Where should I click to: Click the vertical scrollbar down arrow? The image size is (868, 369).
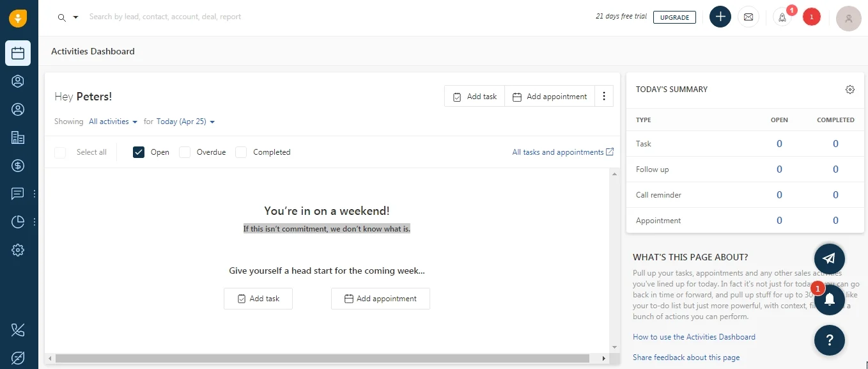click(x=615, y=347)
